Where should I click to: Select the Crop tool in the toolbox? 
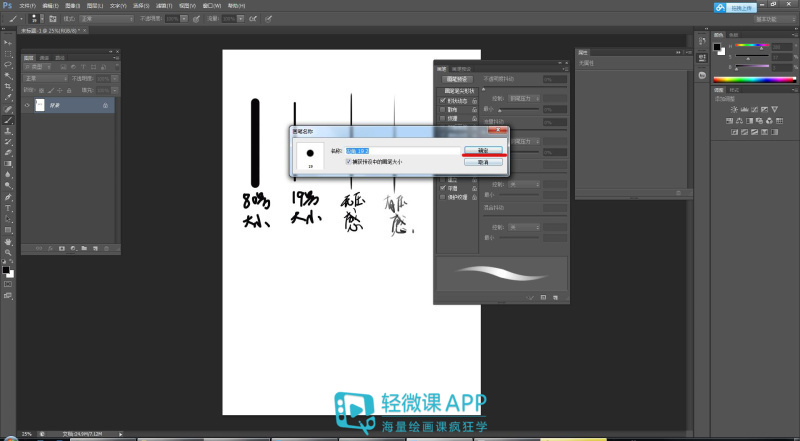tap(8, 86)
